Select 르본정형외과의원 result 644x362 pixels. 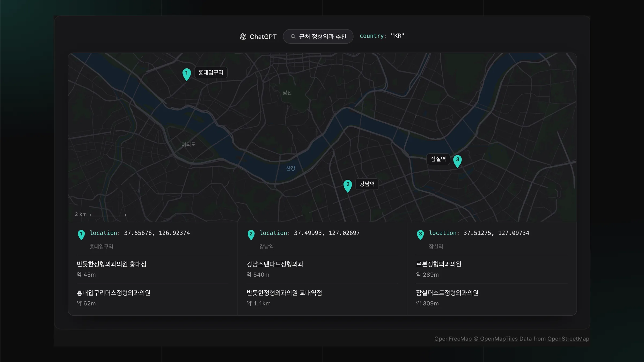pyautogui.click(x=492, y=269)
